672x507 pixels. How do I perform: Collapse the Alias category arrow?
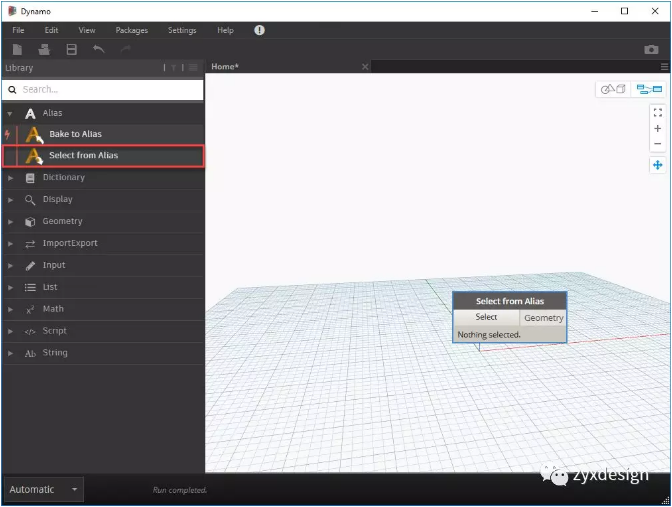(9, 114)
